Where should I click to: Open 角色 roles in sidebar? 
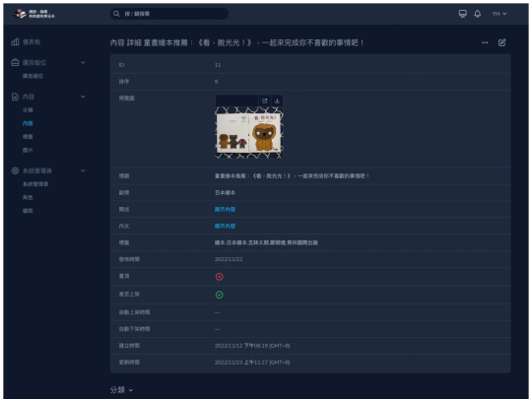pos(28,197)
